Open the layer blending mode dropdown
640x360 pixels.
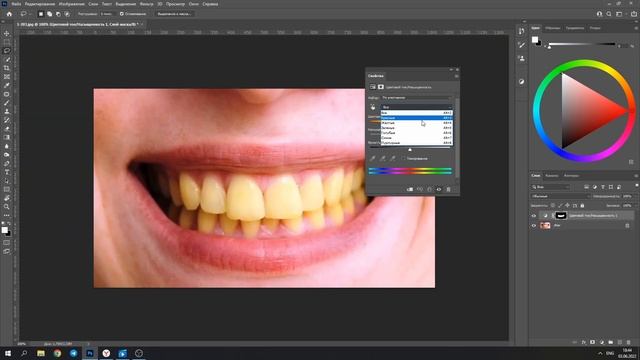point(560,196)
